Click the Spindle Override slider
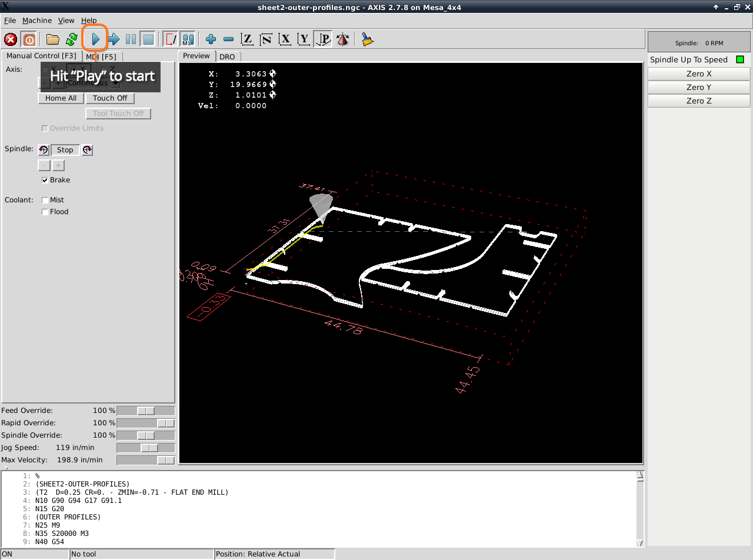 (x=146, y=435)
